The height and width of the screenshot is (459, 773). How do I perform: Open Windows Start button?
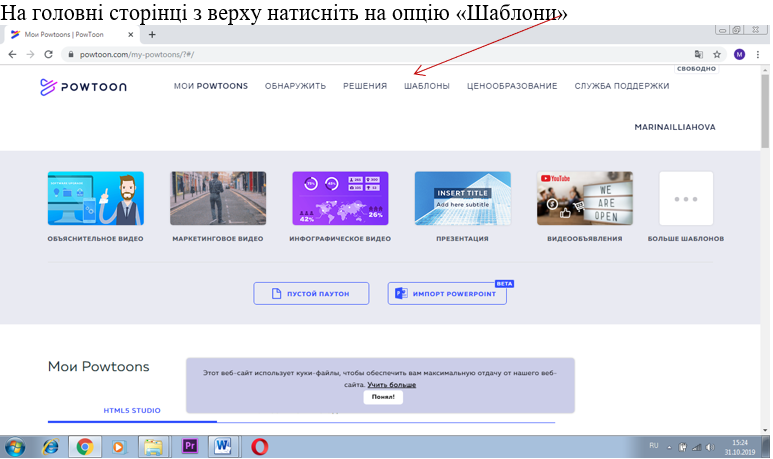(x=15, y=447)
